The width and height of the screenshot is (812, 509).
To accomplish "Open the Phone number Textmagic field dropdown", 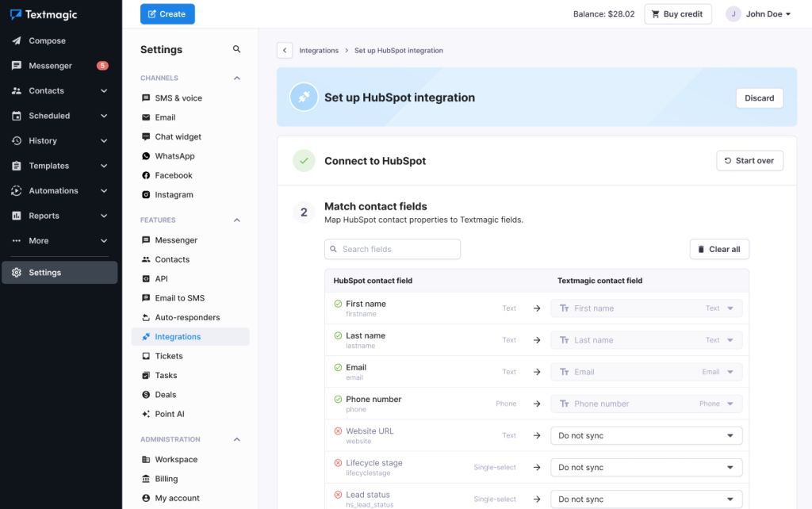I will [x=645, y=404].
